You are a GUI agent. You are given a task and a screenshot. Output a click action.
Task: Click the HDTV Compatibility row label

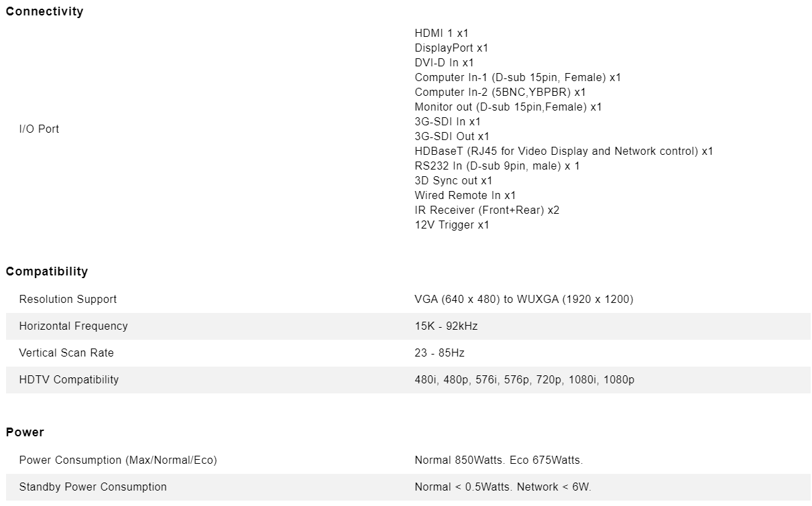click(68, 379)
